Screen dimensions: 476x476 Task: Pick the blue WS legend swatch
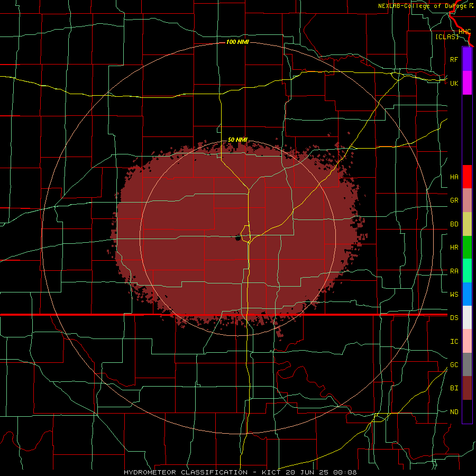pos(467,294)
